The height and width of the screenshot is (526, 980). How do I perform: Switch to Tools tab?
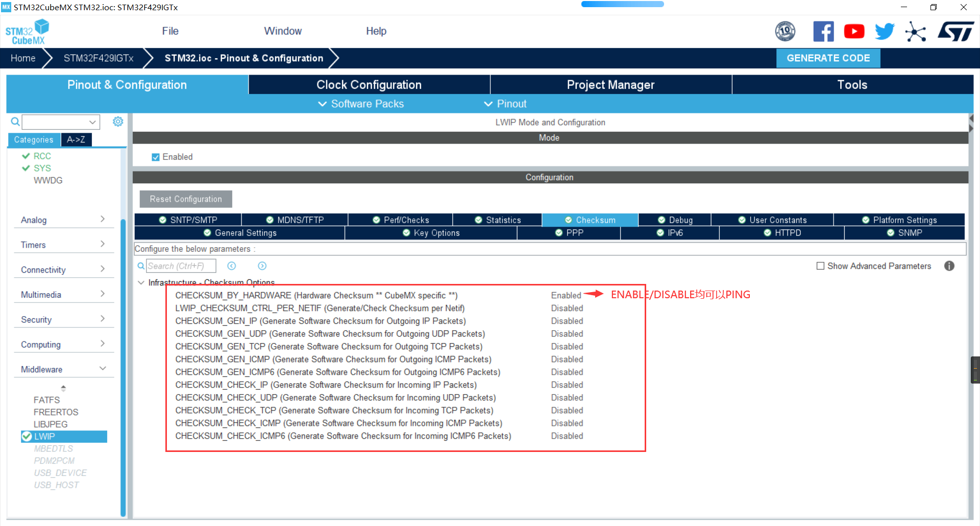[x=852, y=85]
